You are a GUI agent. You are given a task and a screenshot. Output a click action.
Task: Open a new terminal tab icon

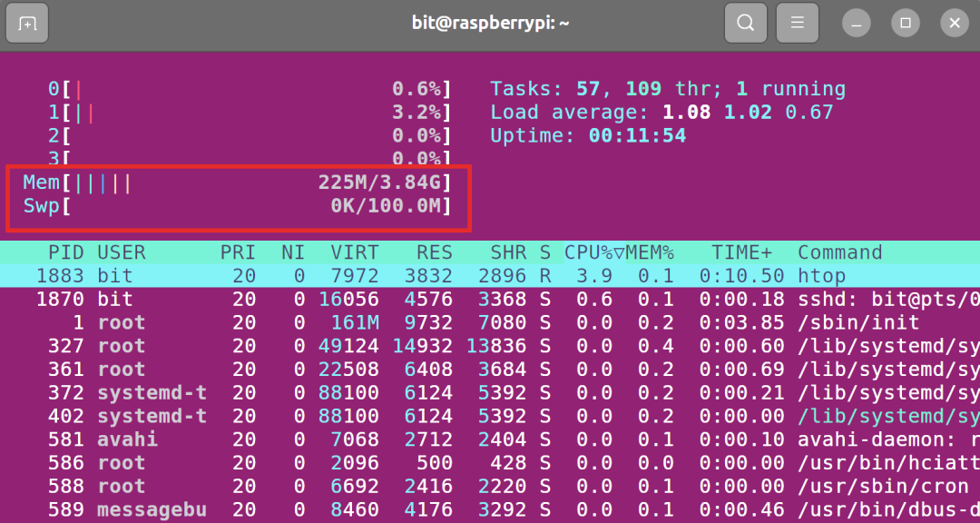pos(27,23)
